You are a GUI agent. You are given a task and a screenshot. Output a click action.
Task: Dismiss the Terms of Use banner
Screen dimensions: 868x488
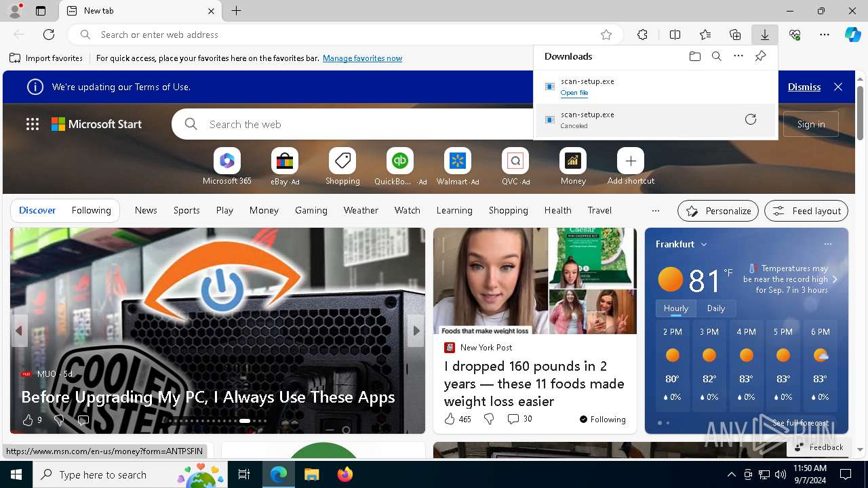[x=804, y=87]
